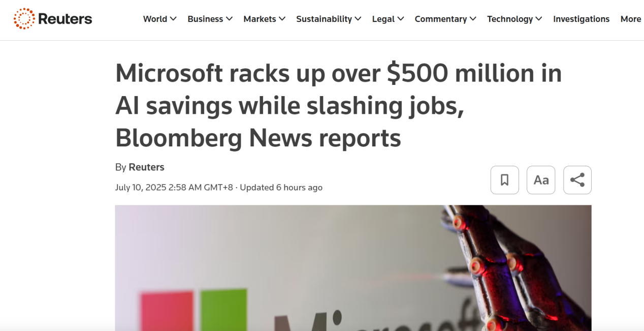Click the Reuters author byline link
644x331 pixels.
tap(146, 167)
